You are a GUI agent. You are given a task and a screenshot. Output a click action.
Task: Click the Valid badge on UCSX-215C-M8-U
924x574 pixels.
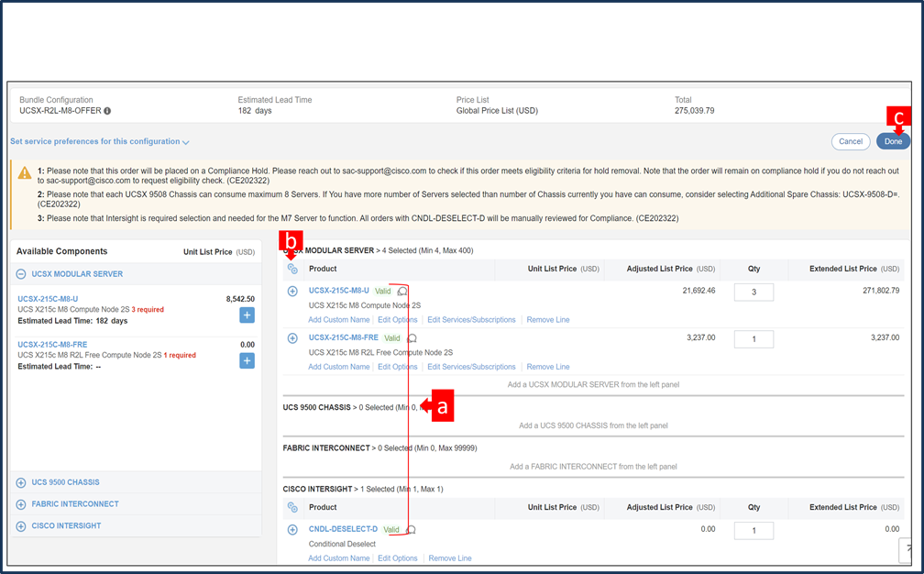click(x=383, y=291)
